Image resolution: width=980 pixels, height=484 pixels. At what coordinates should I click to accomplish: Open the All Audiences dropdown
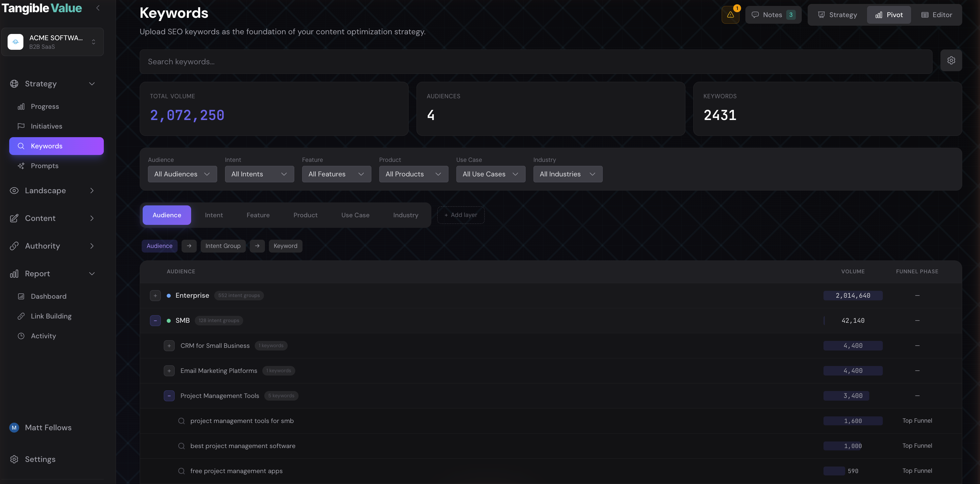coord(182,174)
